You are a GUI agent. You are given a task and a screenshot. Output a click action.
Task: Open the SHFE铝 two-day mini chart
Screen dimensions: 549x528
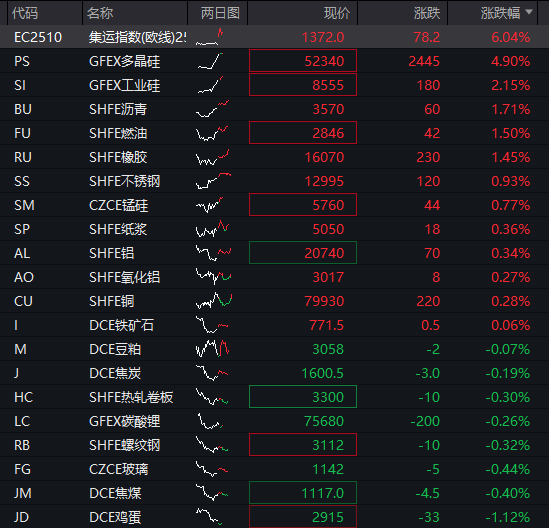click(213, 253)
